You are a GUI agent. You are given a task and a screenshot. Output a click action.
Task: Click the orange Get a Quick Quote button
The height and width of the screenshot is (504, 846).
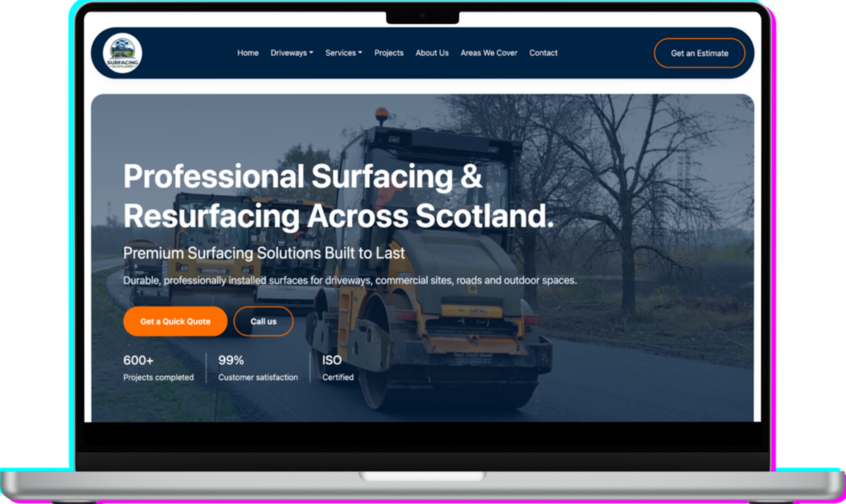pyautogui.click(x=175, y=321)
